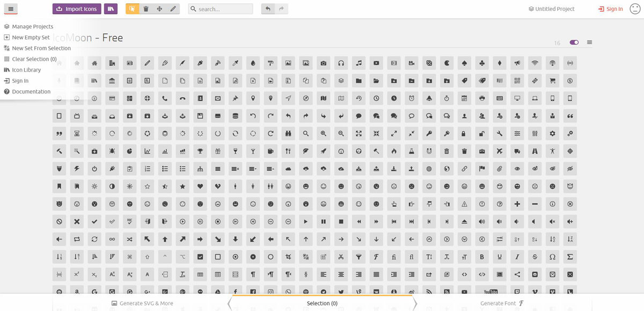The height and width of the screenshot is (311, 644).
Task: Click Clear Selection (0)
Action: pyautogui.click(x=30, y=59)
